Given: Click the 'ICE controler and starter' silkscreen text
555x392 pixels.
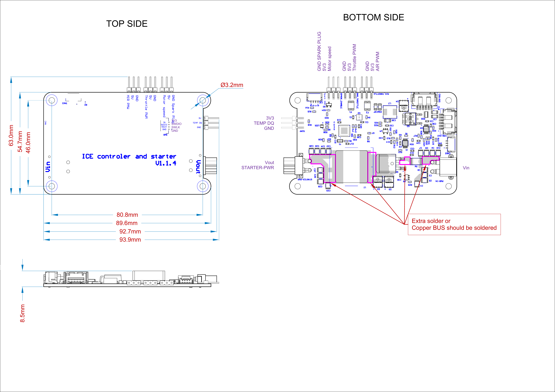Looking at the screenshot, I should (x=129, y=157).
